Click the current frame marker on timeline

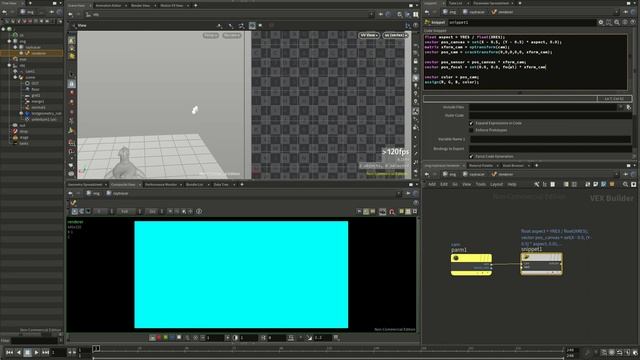point(96,349)
